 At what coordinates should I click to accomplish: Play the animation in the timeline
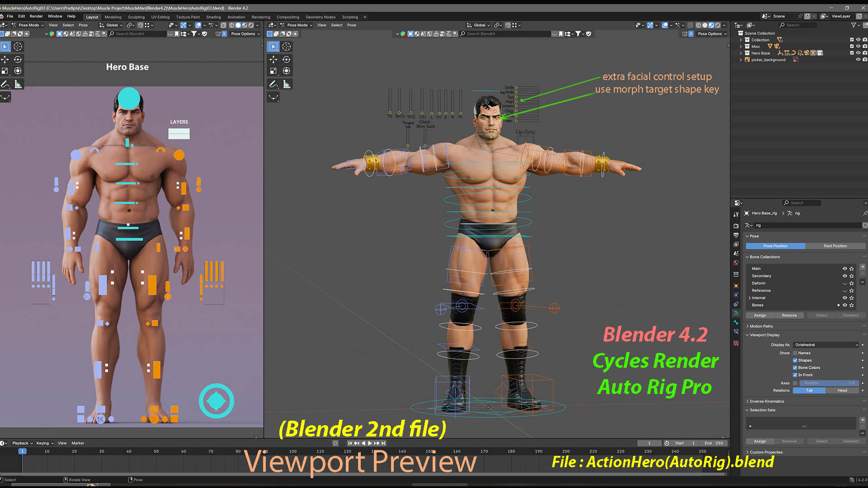coord(370,443)
